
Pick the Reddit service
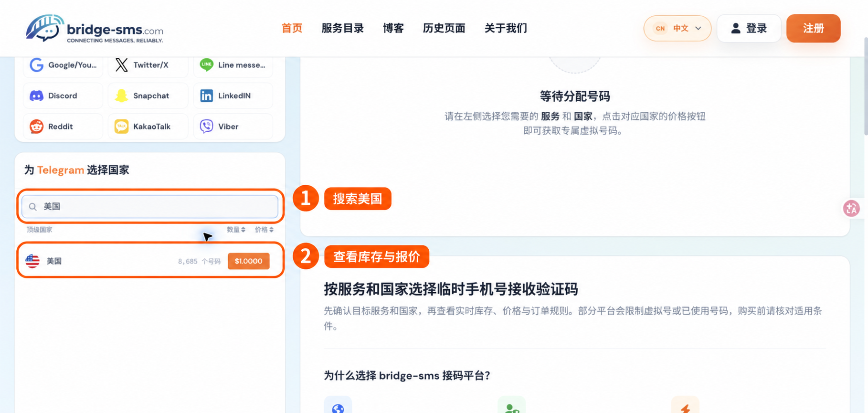click(63, 127)
